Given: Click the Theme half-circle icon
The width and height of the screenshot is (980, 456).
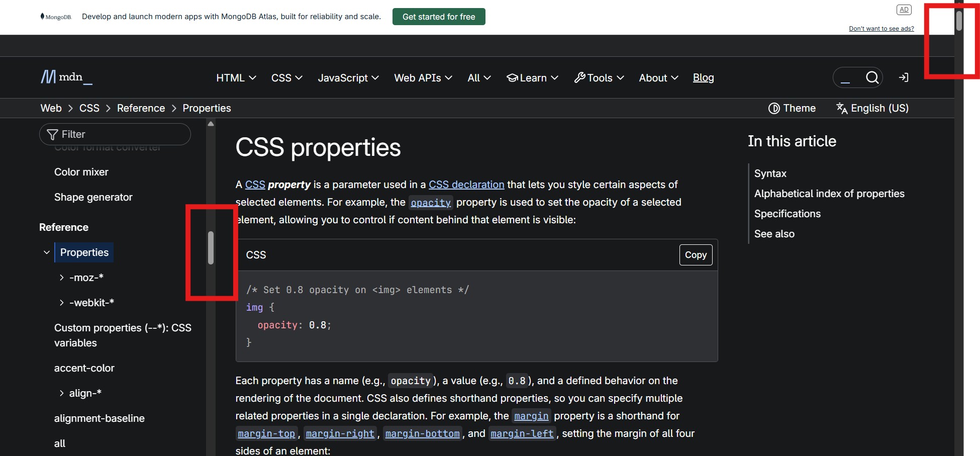Looking at the screenshot, I should [x=774, y=108].
